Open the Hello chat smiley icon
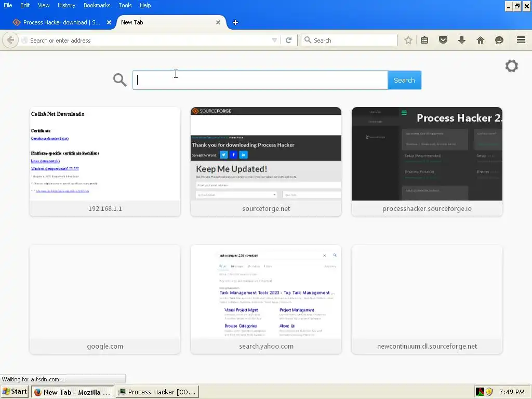 click(499, 41)
